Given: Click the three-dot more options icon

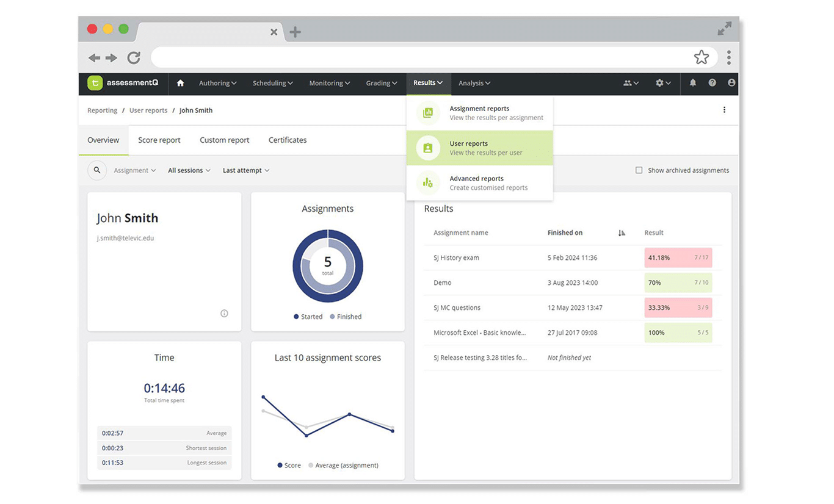Looking at the screenshot, I should 724,110.
